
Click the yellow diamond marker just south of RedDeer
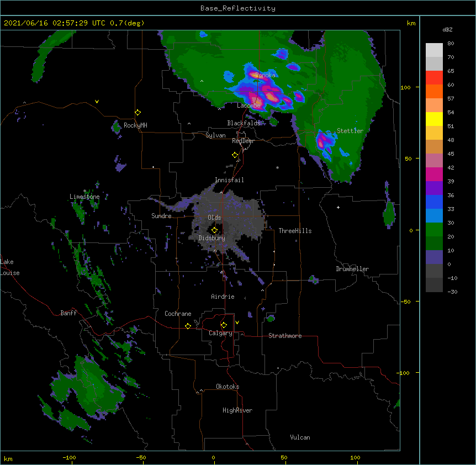(235, 155)
